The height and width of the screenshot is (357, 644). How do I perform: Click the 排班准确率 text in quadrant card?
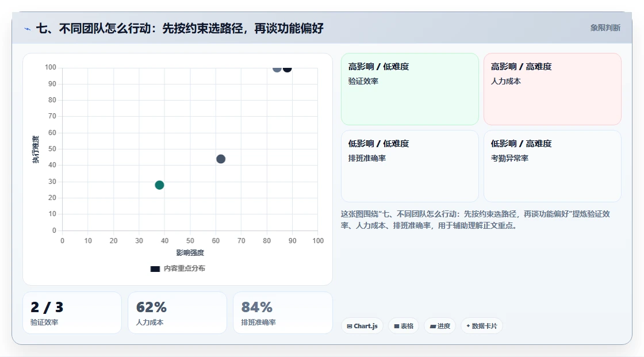coord(367,158)
